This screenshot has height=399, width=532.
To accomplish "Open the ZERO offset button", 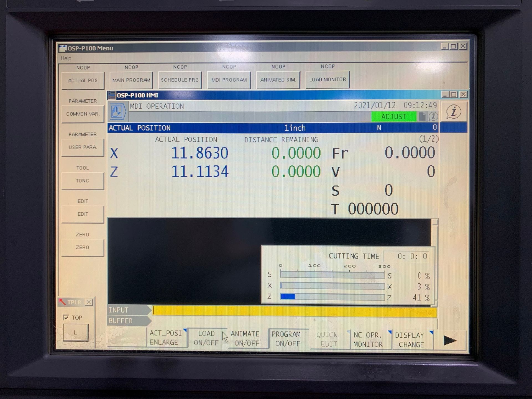I will click(83, 247).
